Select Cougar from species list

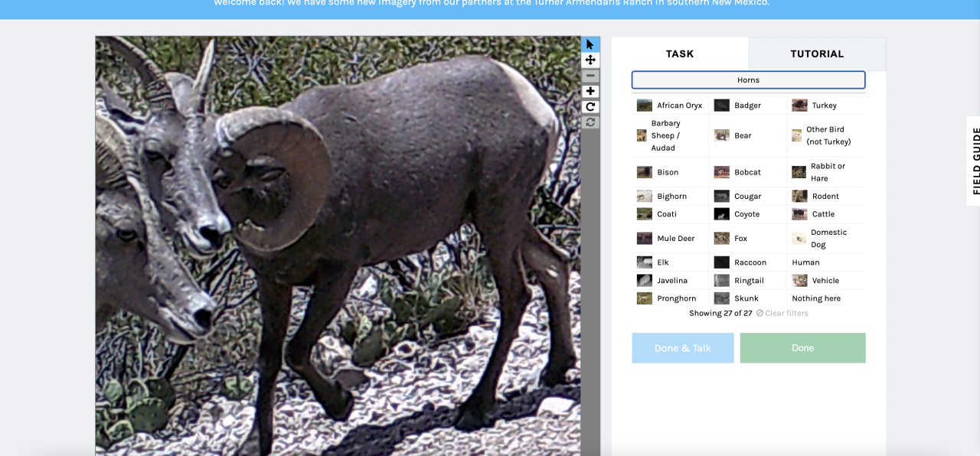(x=747, y=197)
